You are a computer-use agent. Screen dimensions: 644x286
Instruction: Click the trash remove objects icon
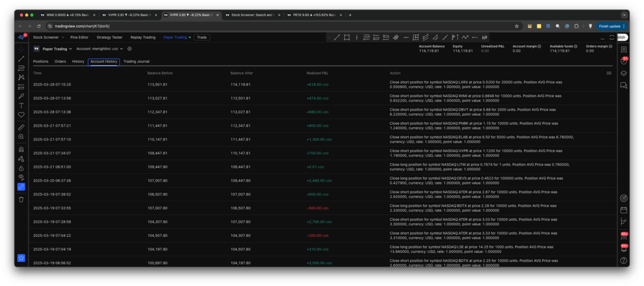coord(21,200)
